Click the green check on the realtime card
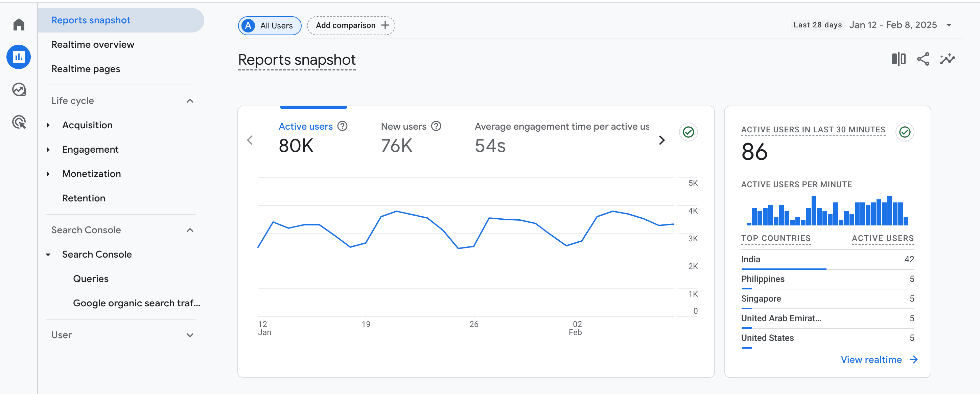This screenshot has width=980, height=394. 905,132
